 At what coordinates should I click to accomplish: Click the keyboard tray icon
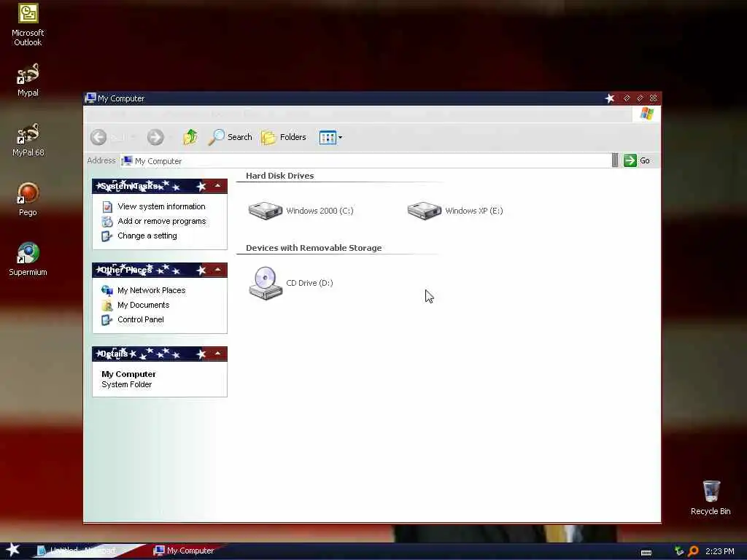point(646,553)
